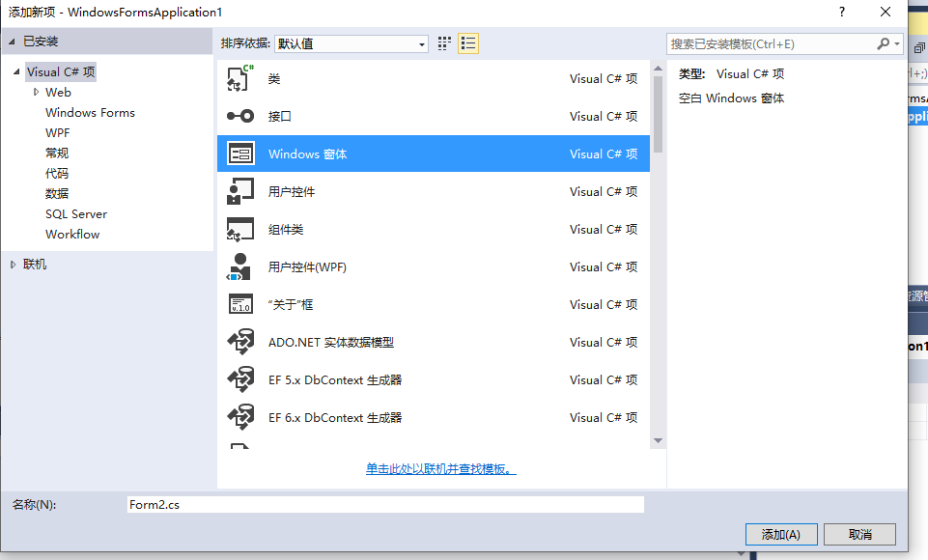This screenshot has height=560, width=928.
Task: Click the search magnifier in template search
Action: point(885,43)
